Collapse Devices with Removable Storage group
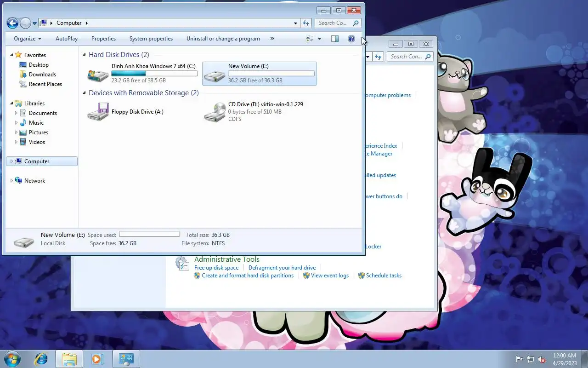 85,93
